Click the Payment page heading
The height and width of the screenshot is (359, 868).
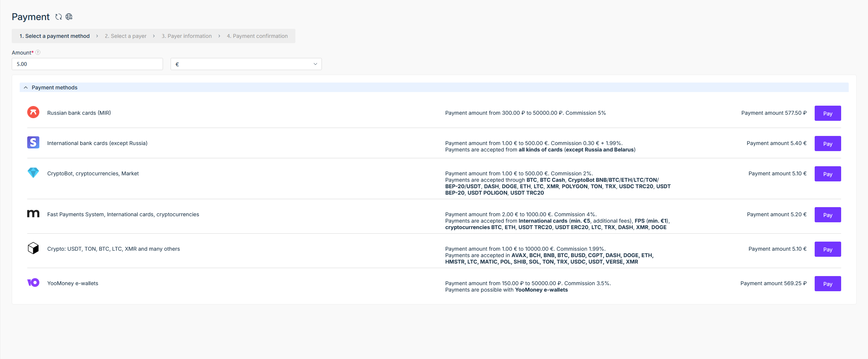click(x=31, y=17)
